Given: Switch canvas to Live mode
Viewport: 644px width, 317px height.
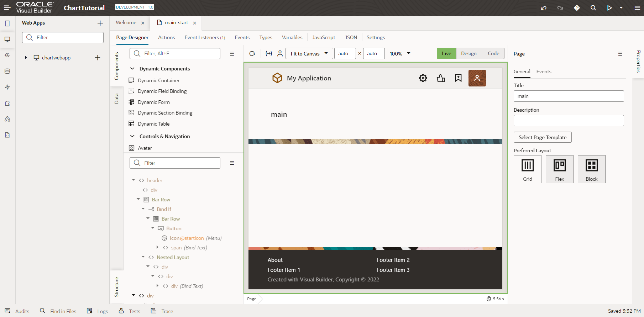Looking at the screenshot, I should click(x=446, y=53).
